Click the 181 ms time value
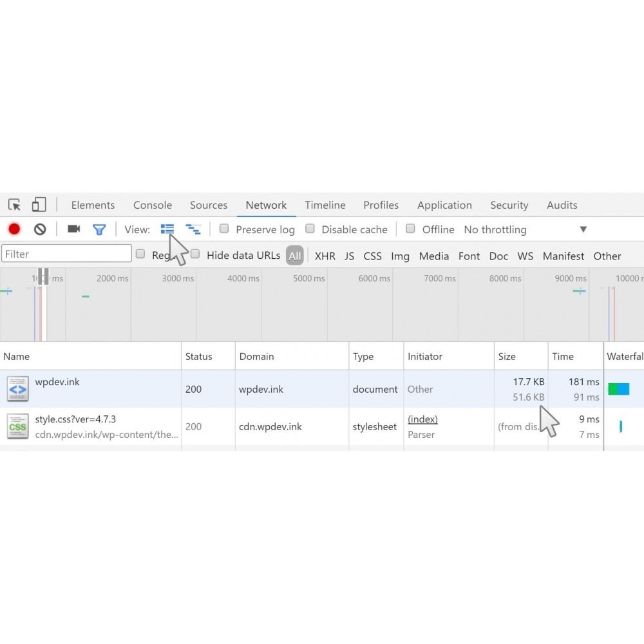Screen dimensions: 644x644 583,381
